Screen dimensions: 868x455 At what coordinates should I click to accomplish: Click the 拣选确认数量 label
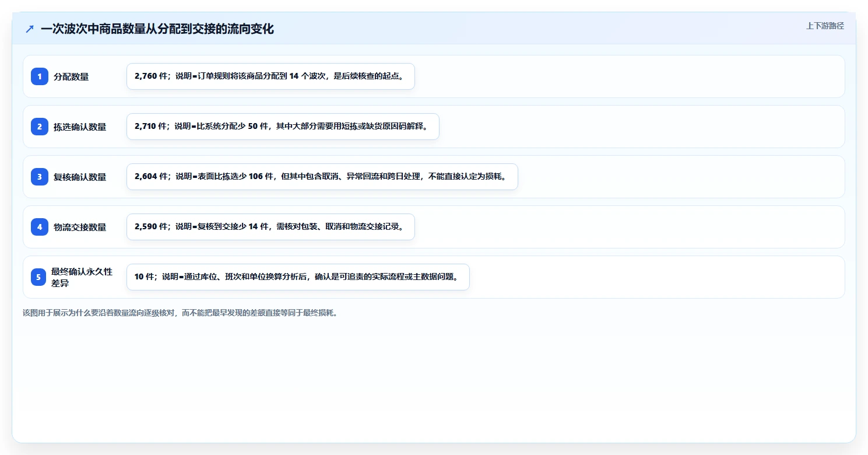(x=80, y=127)
